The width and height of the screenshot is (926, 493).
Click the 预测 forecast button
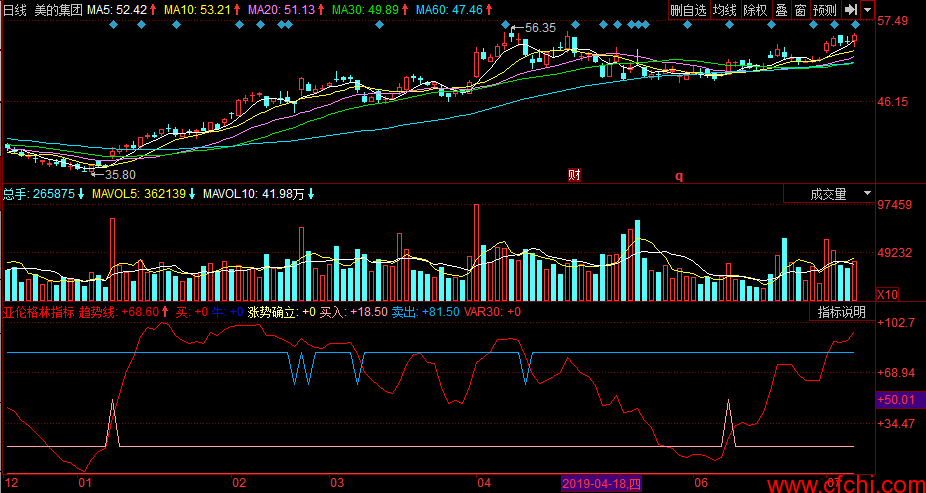[825, 9]
